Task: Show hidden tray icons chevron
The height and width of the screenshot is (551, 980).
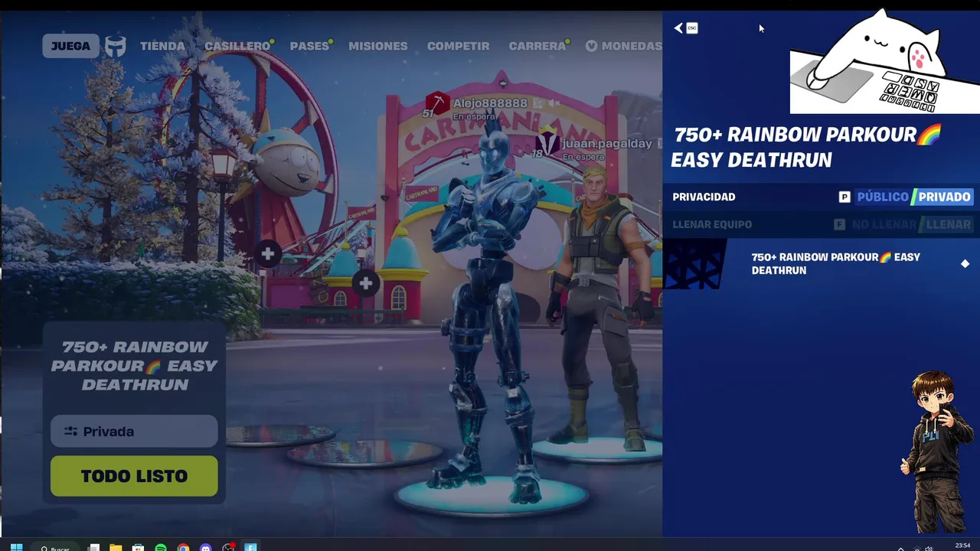Action: [x=900, y=548]
